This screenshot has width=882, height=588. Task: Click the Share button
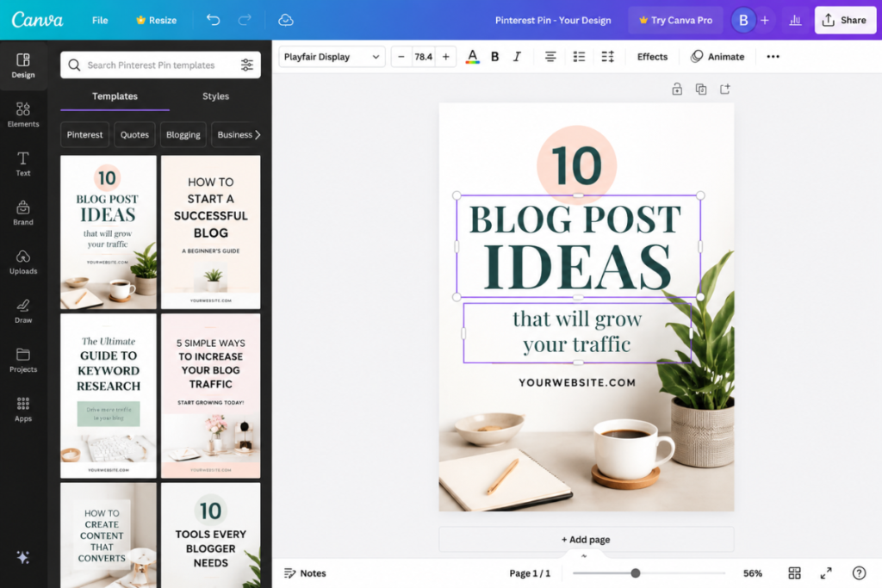click(x=845, y=21)
